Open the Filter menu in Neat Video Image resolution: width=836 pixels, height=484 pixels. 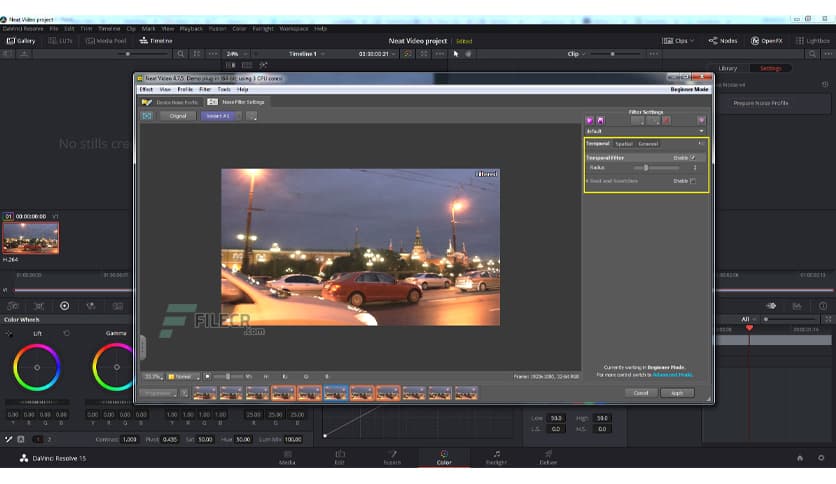click(205, 90)
